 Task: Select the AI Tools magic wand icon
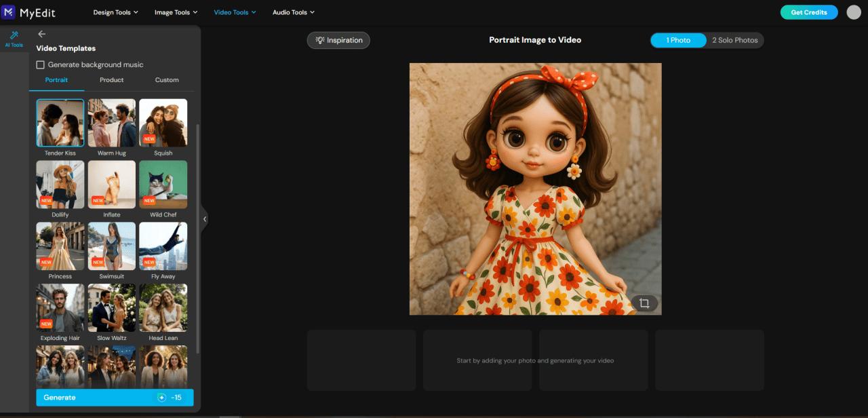pos(14,37)
